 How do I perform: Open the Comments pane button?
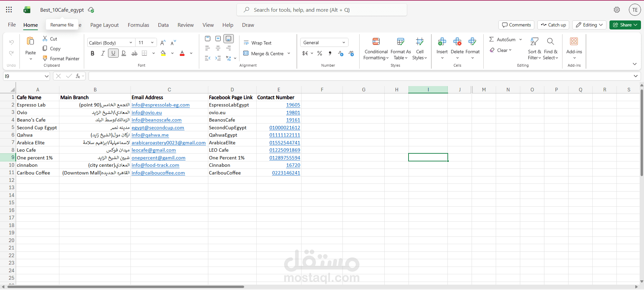pyautogui.click(x=517, y=25)
